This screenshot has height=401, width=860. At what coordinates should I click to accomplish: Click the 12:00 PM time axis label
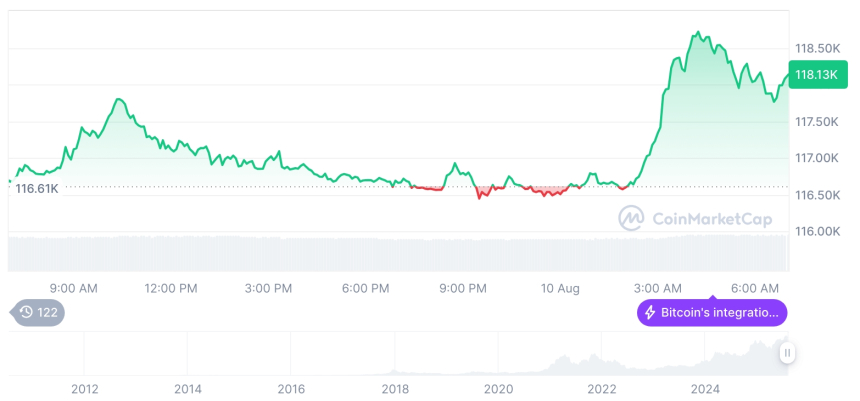click(171, 289)
